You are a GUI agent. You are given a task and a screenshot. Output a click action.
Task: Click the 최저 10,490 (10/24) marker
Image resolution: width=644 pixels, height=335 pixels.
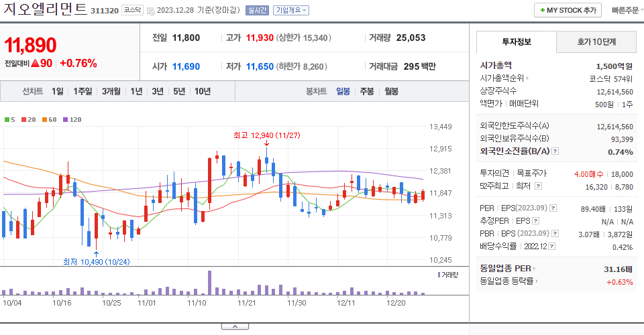click(x=97, y=261)
